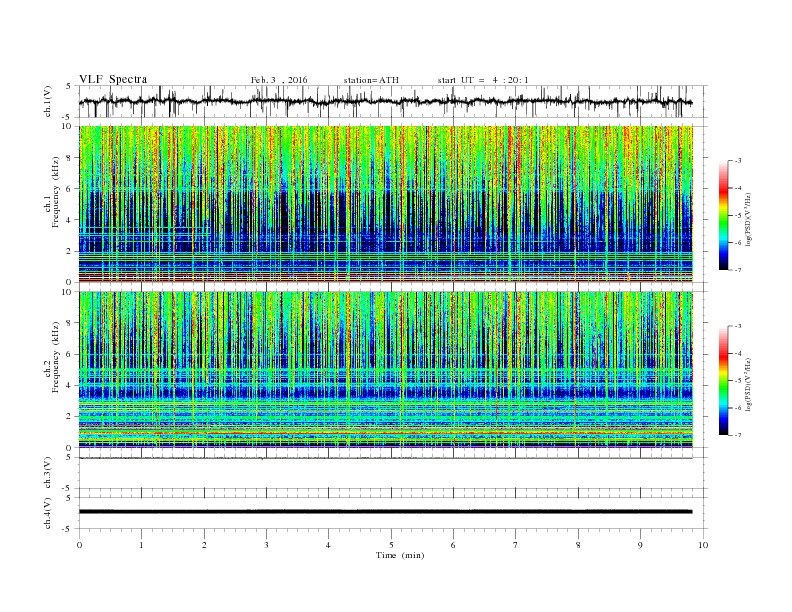Click the "station=ATH" header text
This screenshot has width=792, height=612.
371,80
